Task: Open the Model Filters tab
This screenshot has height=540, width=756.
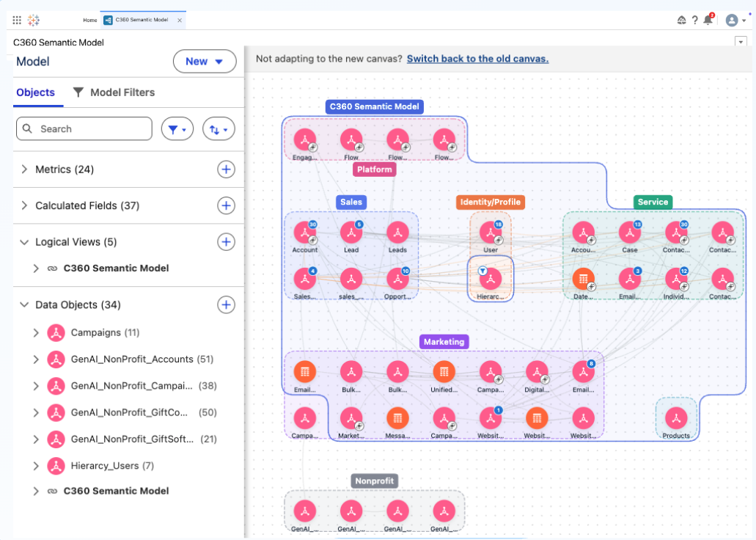Action: coord(114,92)
